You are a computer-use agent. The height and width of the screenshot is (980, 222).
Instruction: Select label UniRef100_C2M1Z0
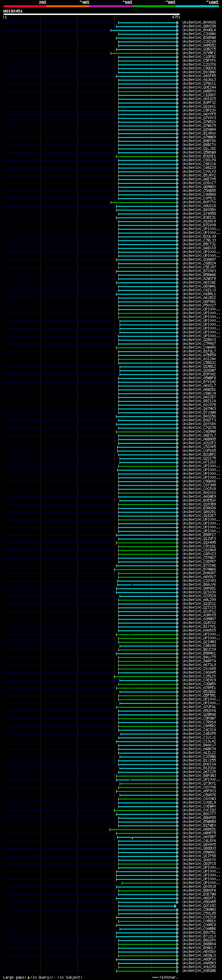coord(199,676)
